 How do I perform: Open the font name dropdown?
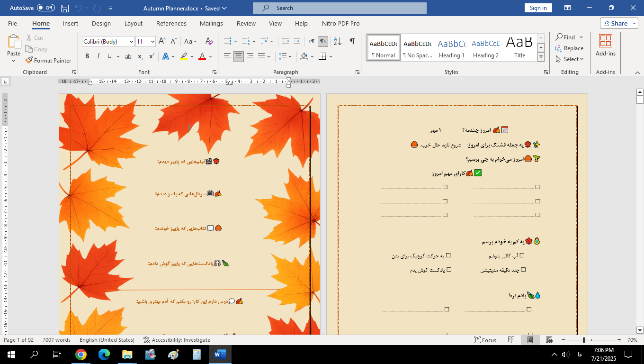point(131,42)
